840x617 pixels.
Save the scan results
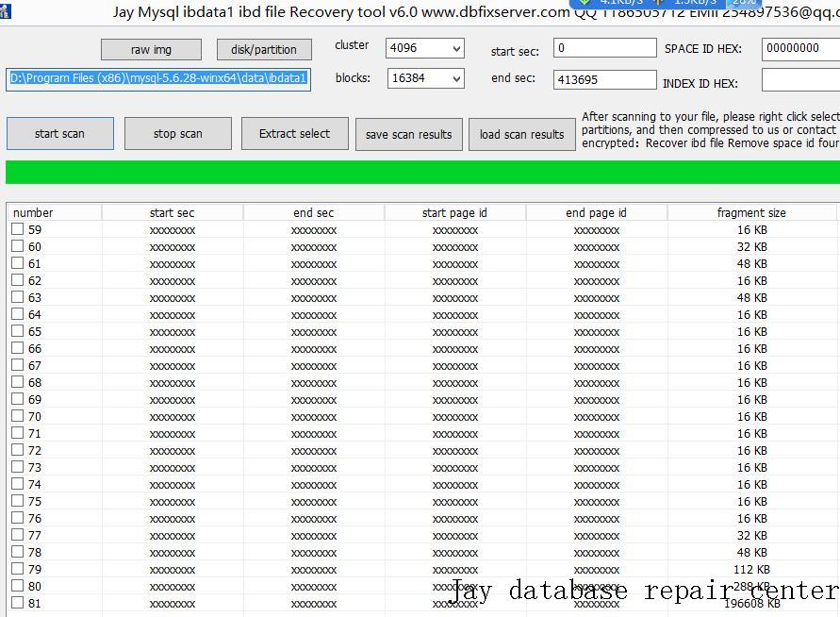(409, 135)
